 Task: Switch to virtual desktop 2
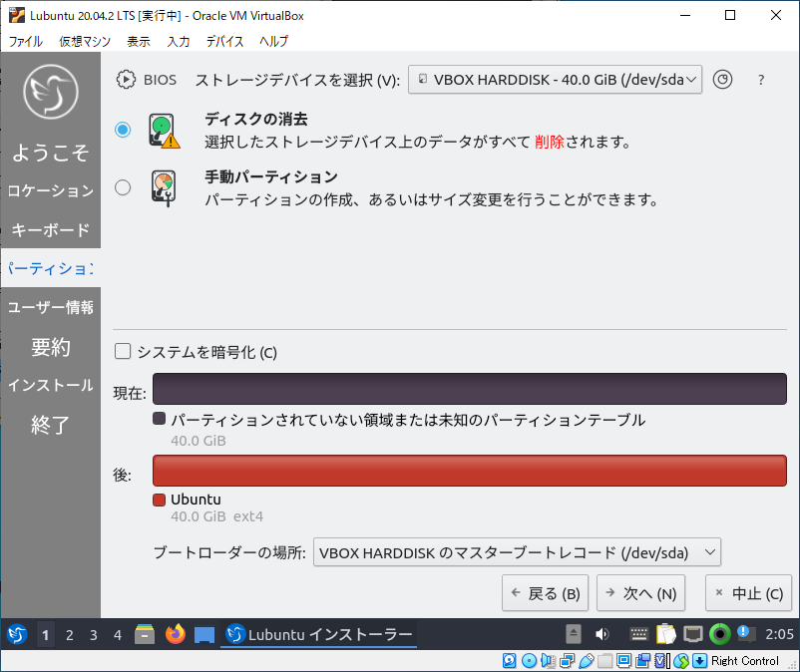pos(70,635)
